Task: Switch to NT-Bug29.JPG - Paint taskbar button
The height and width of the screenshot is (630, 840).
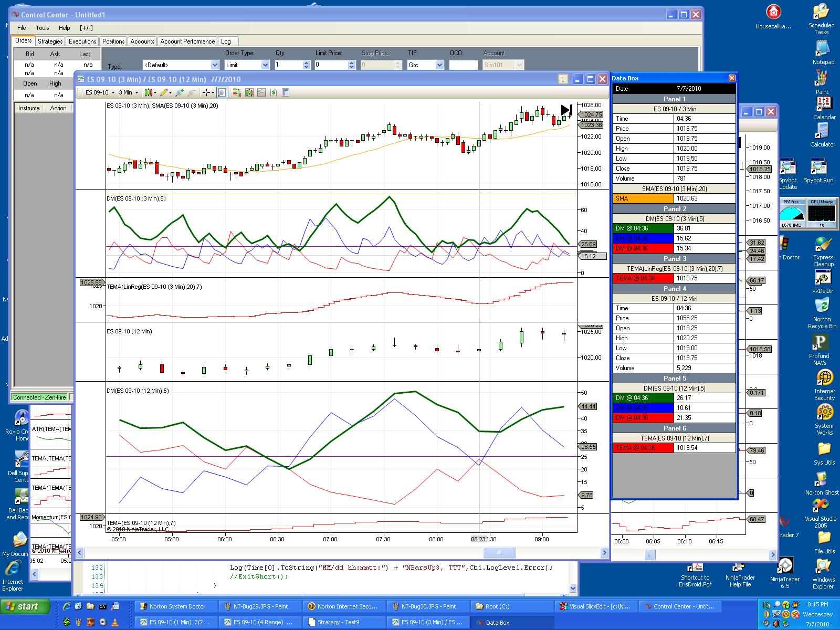Action: [x=260, y=606]
